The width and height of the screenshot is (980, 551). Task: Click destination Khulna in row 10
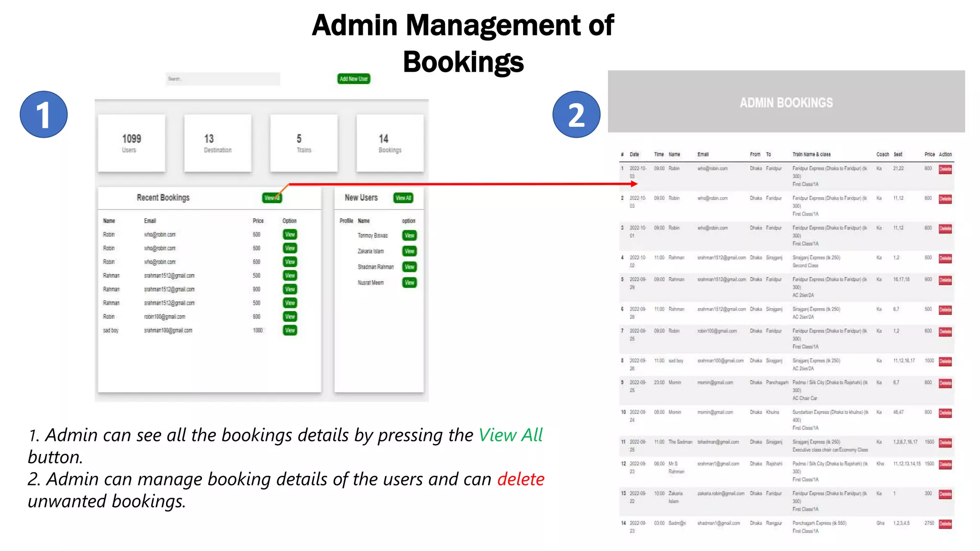coord(772,412)
